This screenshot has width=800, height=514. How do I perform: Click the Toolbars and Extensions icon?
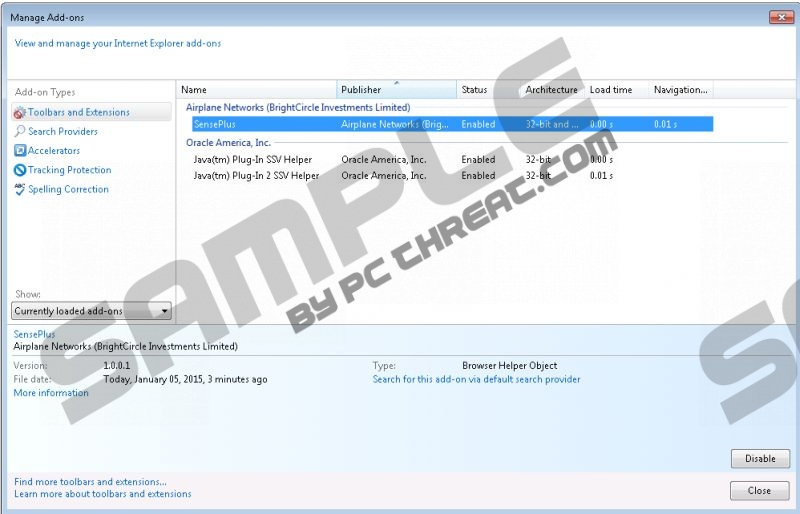(x=20, y=113)
